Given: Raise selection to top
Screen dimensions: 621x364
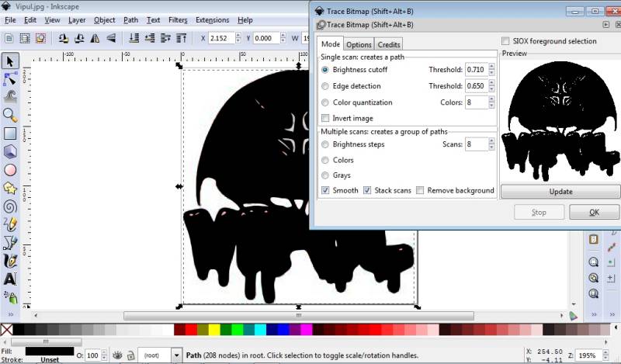Looking at the screenshot, I should [182, 38].
